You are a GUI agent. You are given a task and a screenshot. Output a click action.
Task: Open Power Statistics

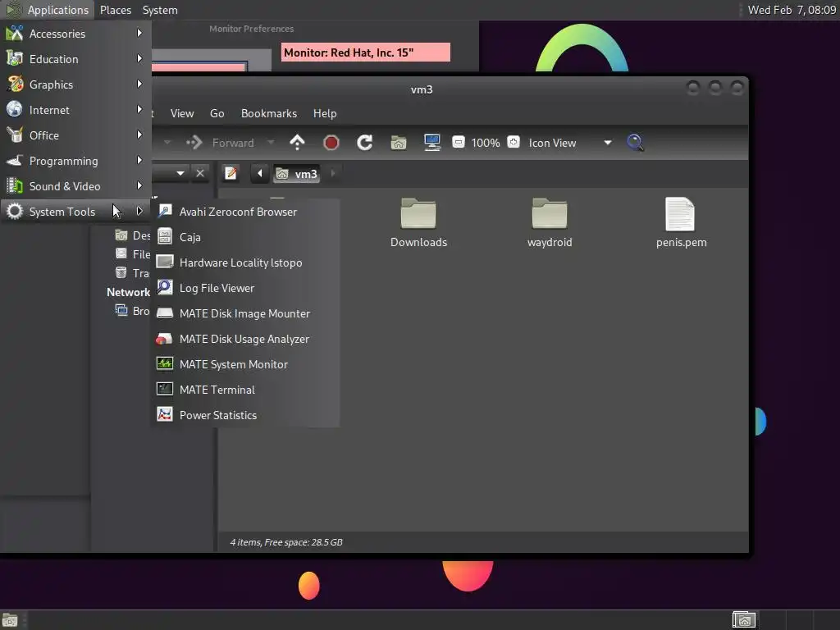tap(246, 415)
